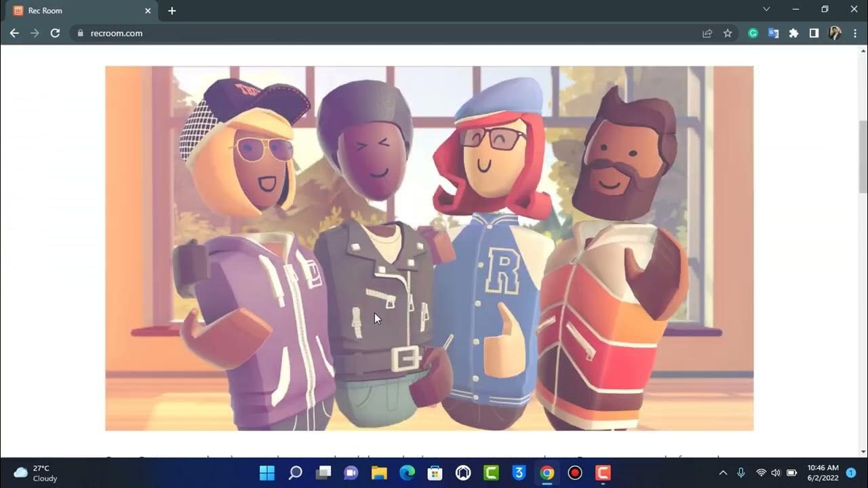The width and height of the screenshot is (868, 488).
Task: Bookmark this page with the star icon
Action: tap(728, 33)
